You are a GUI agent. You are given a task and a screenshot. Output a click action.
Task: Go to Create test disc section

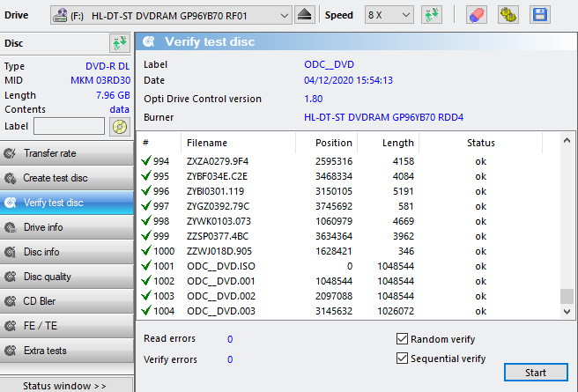(x=67, y=178)
